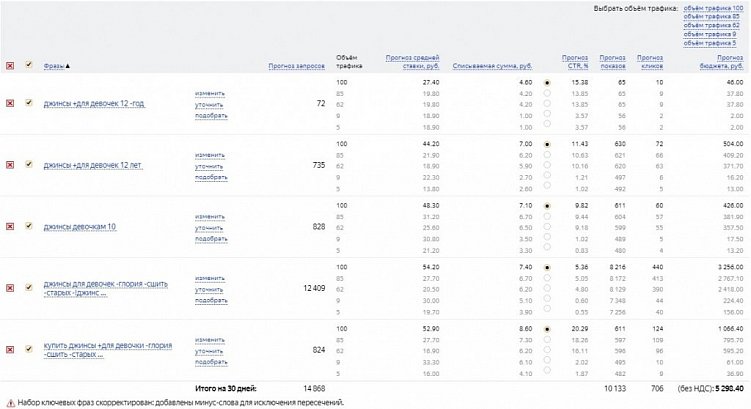
Task: Select traffic volume 85 radio for "джинсы девочкам 10"
Action: click(546, 217)
